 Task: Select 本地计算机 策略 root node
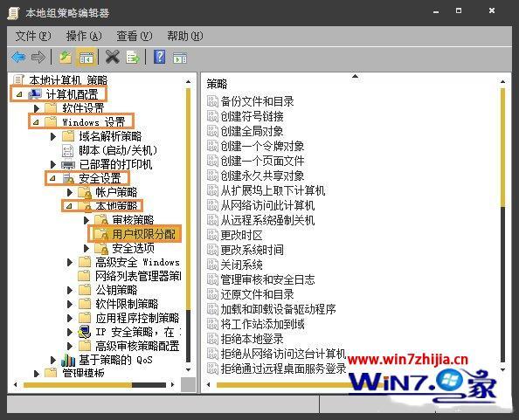(68, 80)
